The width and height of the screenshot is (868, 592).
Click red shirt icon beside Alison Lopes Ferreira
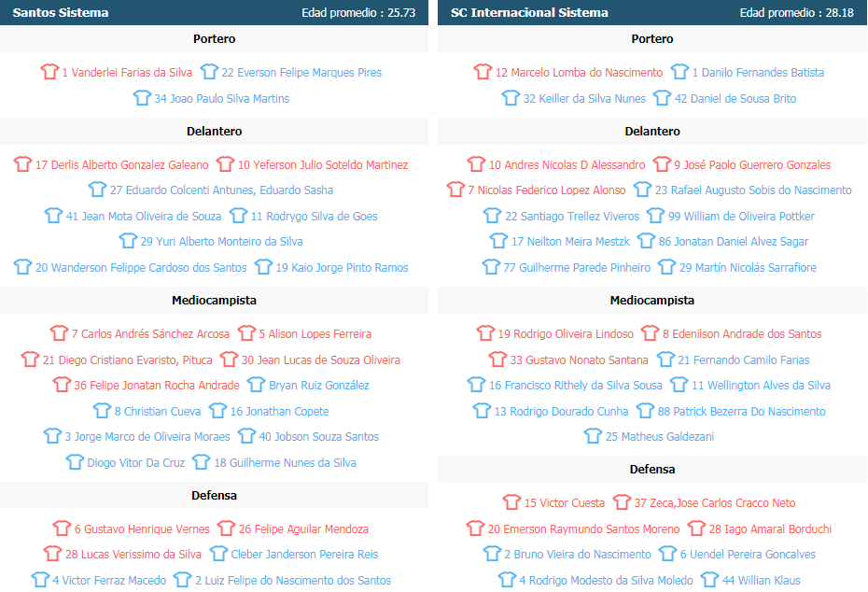pyautogui.click(x=247, y=333)
